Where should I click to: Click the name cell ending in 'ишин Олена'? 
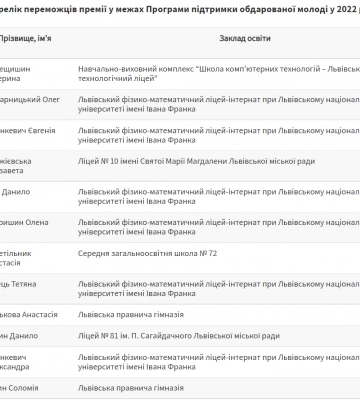[24, 222]
